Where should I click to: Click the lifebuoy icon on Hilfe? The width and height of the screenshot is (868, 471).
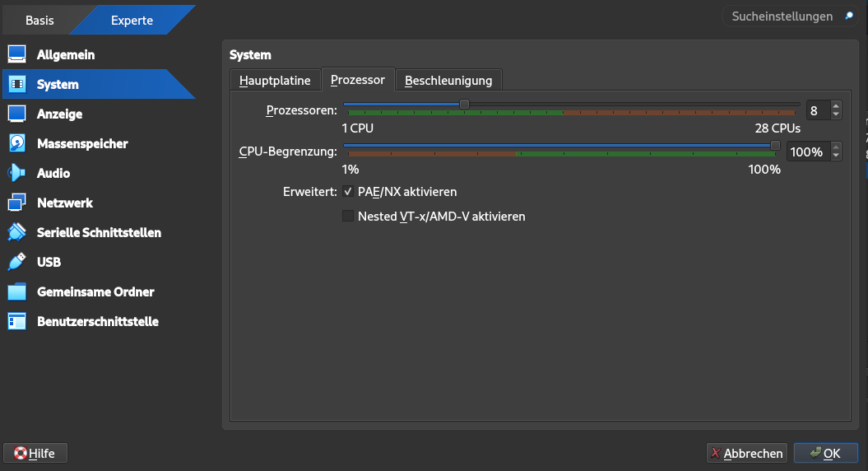click(x=21, y=453)
